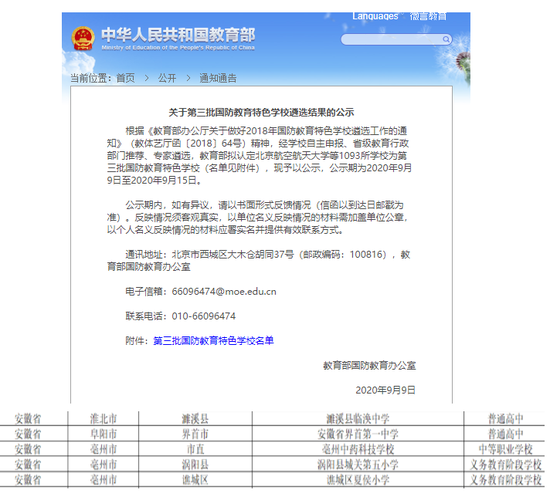Select the 涡阳县城关第五小学 school cell
The width and height of the screenshot is (550, 500).
[358, 465]
